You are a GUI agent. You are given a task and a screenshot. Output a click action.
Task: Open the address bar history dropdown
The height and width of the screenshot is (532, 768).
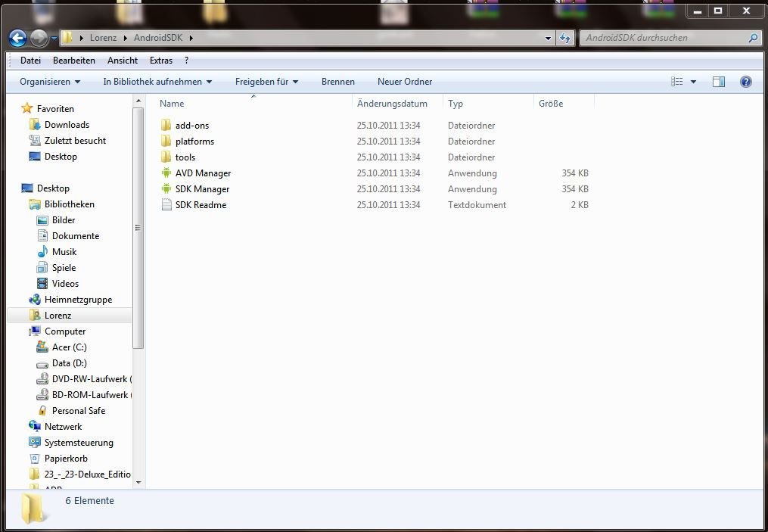coord(548,38)
